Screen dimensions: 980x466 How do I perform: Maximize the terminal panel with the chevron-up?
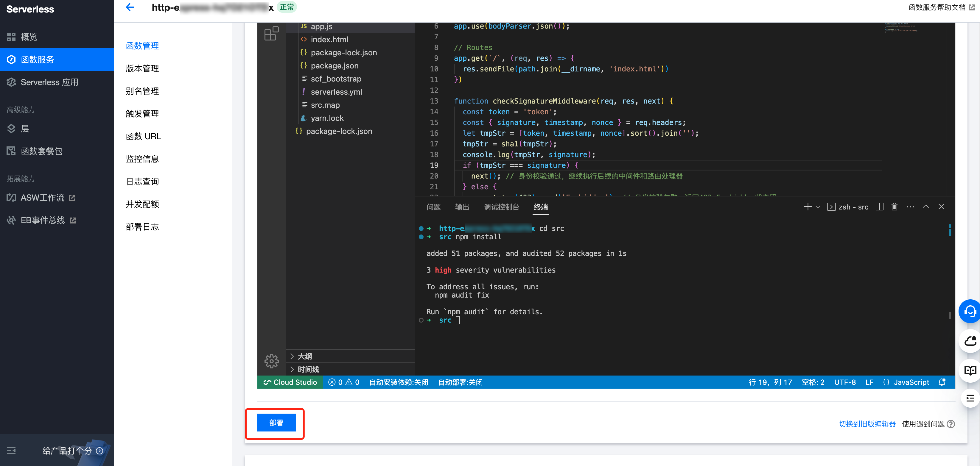[x=925, y=207]
